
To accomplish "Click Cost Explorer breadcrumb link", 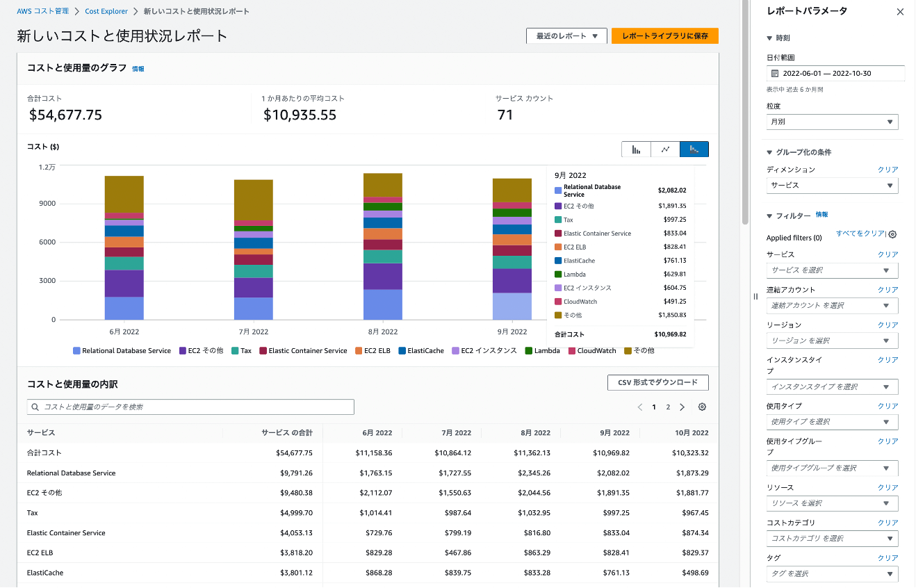I will 106,12.
